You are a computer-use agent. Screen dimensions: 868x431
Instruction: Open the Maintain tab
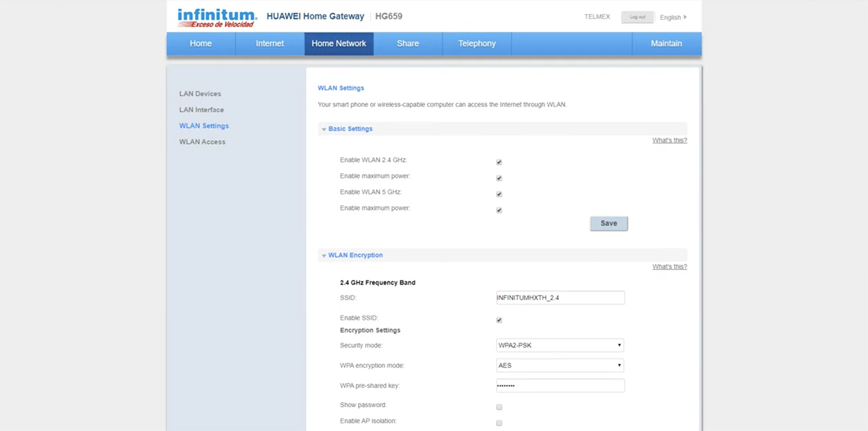click(x=666, y=43)
